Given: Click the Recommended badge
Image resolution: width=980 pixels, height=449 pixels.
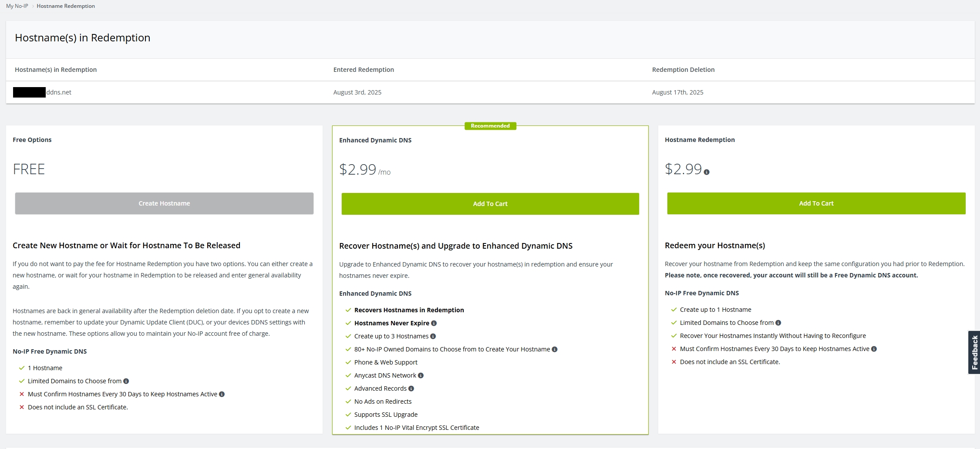Looking at the screenshot, I should [x=490, y=126].
